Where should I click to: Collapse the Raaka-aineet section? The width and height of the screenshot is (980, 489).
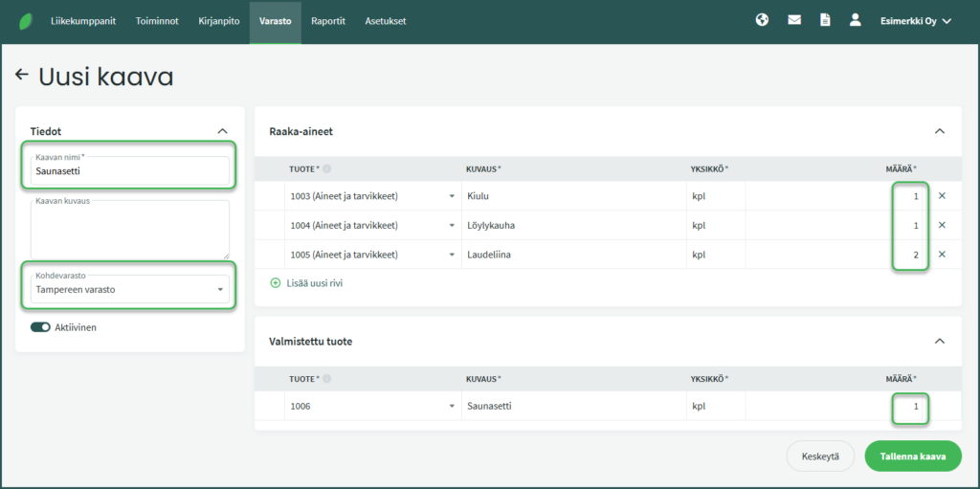coord(939,131)
